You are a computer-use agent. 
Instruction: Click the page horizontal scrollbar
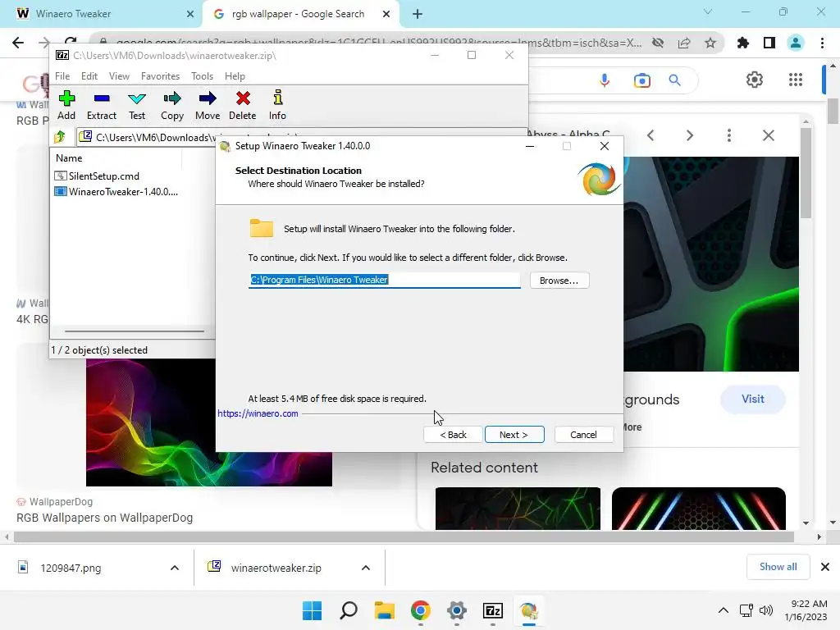(x=404, y=536)
